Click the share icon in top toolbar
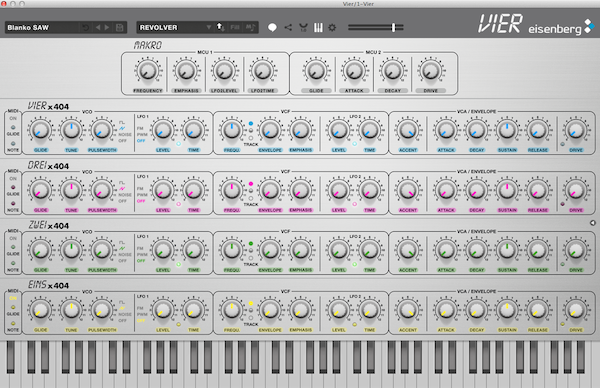 pos(288,27)
